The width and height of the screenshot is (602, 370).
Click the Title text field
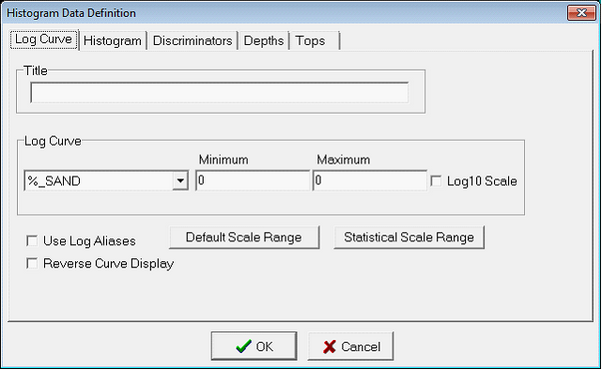click(219, 92)
